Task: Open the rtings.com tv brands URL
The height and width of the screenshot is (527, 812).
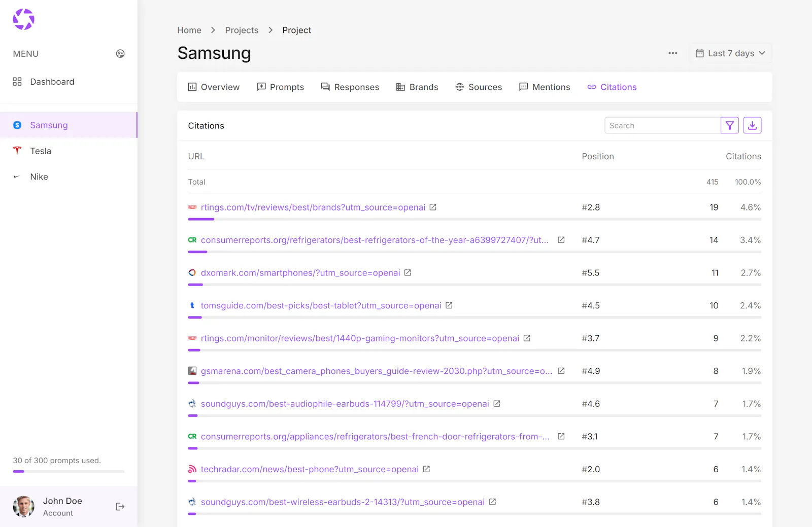Action: 313,207
